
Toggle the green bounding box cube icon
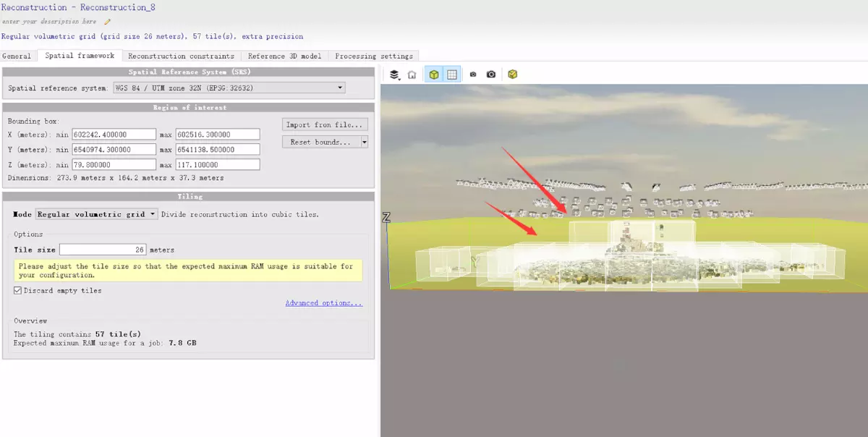tap(433, 75)
